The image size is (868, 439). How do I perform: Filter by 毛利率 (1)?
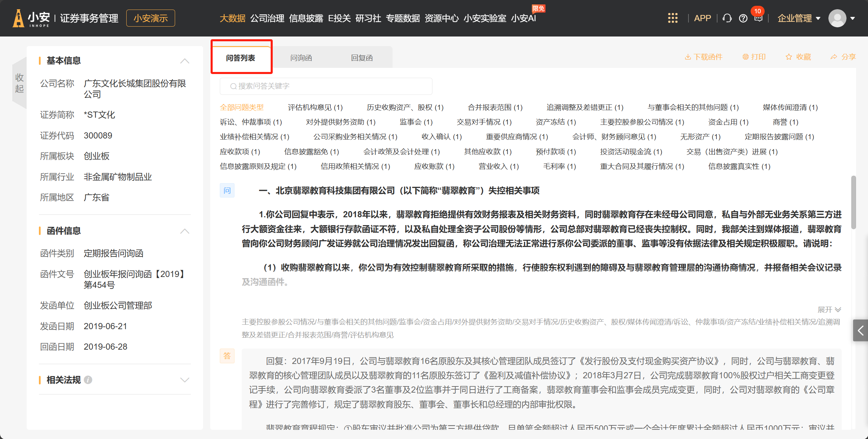tap(559, 166)
